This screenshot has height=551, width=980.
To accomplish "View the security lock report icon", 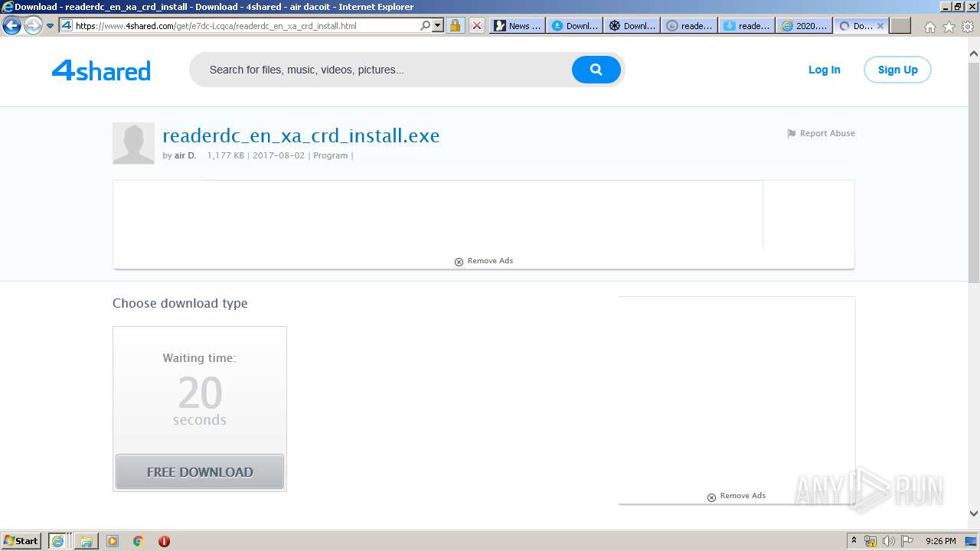I will (x=455, y=25).
